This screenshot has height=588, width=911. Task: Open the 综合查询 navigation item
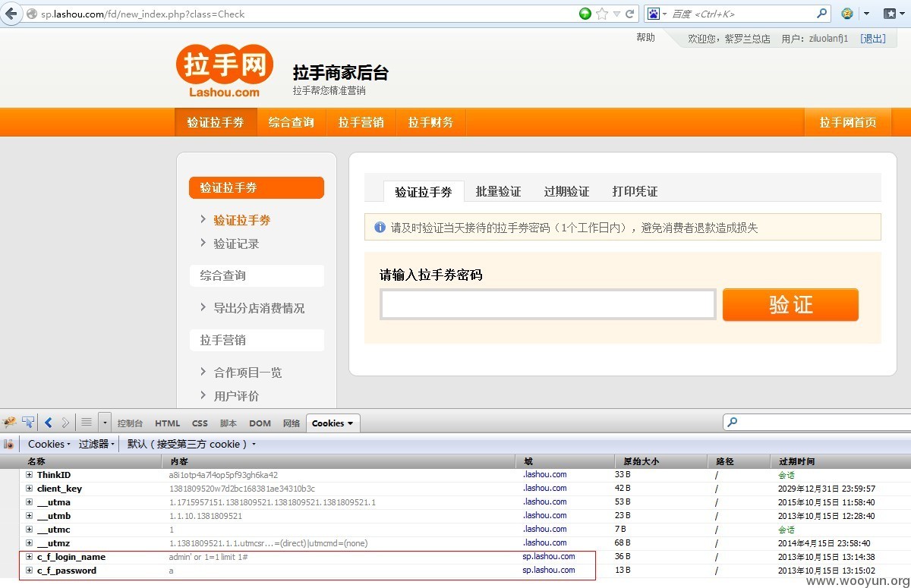coord(291,122)
